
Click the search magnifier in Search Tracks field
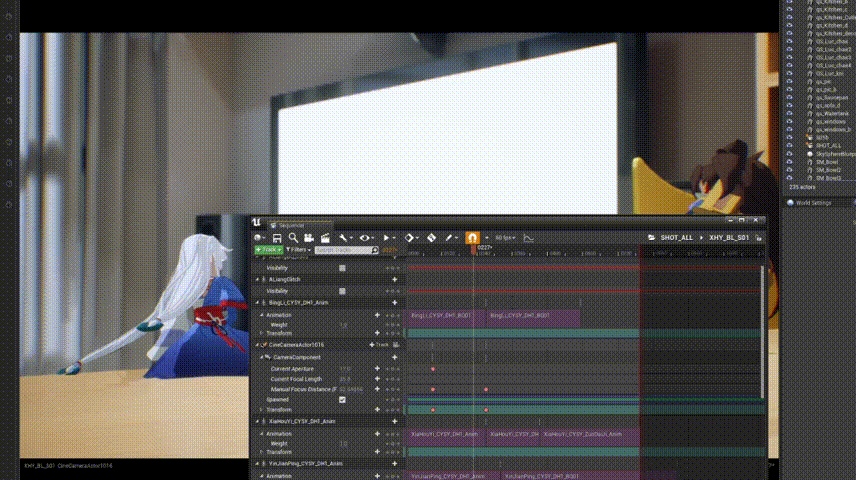(374, 250)
